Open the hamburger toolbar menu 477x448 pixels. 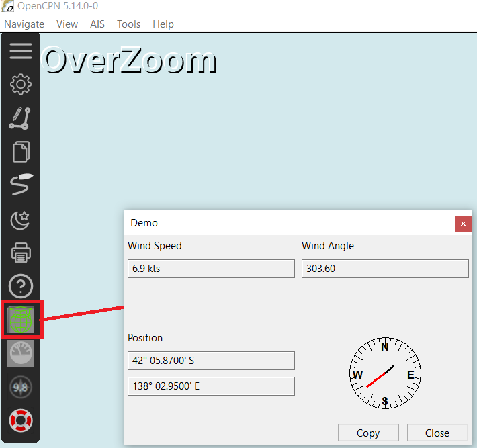pos(21,51)
